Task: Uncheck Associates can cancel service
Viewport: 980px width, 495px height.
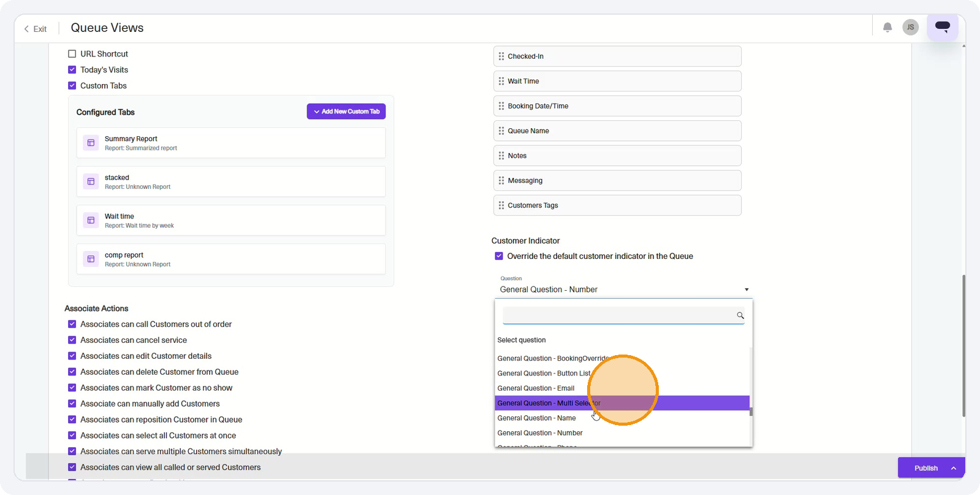Action: tap(72, 340)
